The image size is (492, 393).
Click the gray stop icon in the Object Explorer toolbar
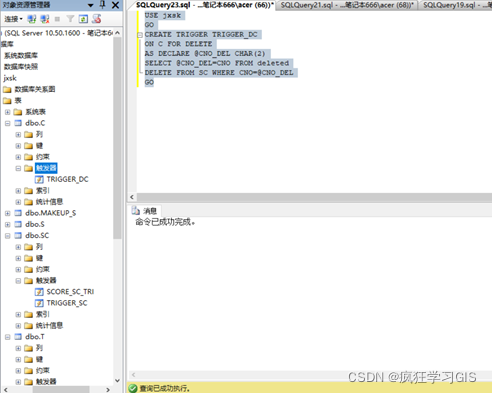57,19
